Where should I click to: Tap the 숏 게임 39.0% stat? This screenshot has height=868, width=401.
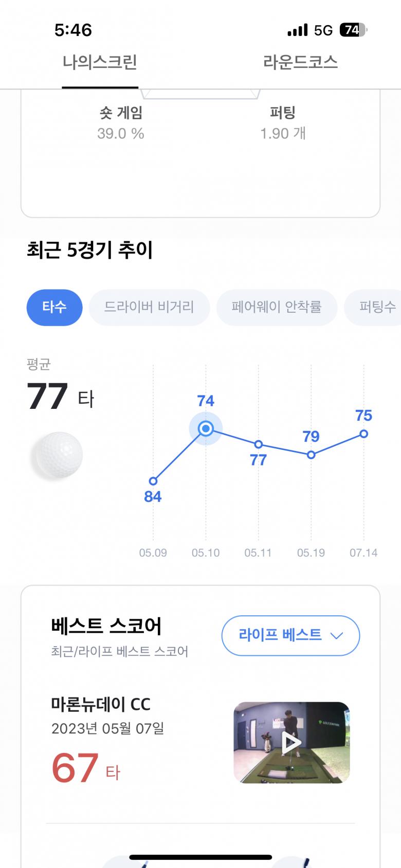click(x=121, y=123)
